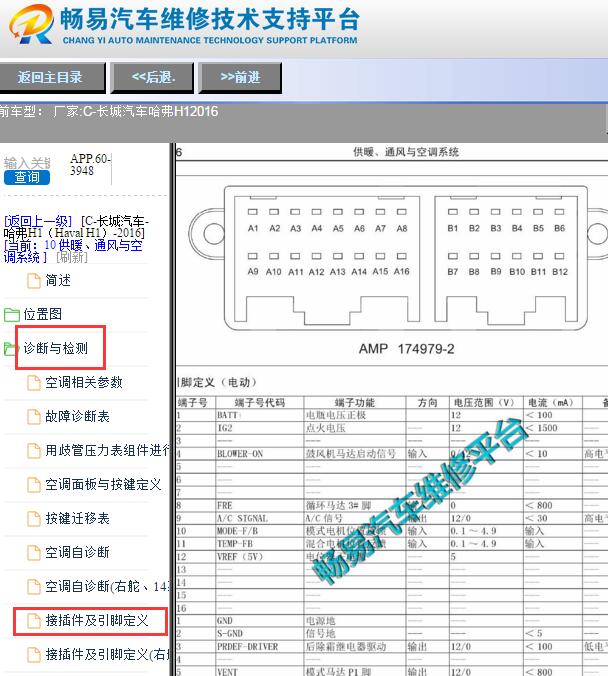Click the document icon beside 故障诊断表
Screen dimensions: 608x676
click(34, 416)
